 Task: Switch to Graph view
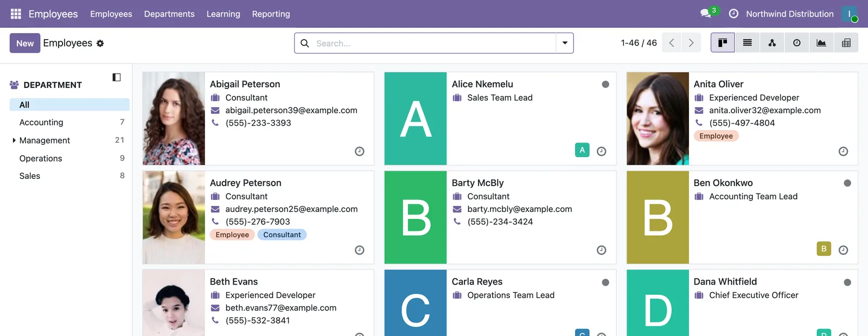tap(821, 43)
